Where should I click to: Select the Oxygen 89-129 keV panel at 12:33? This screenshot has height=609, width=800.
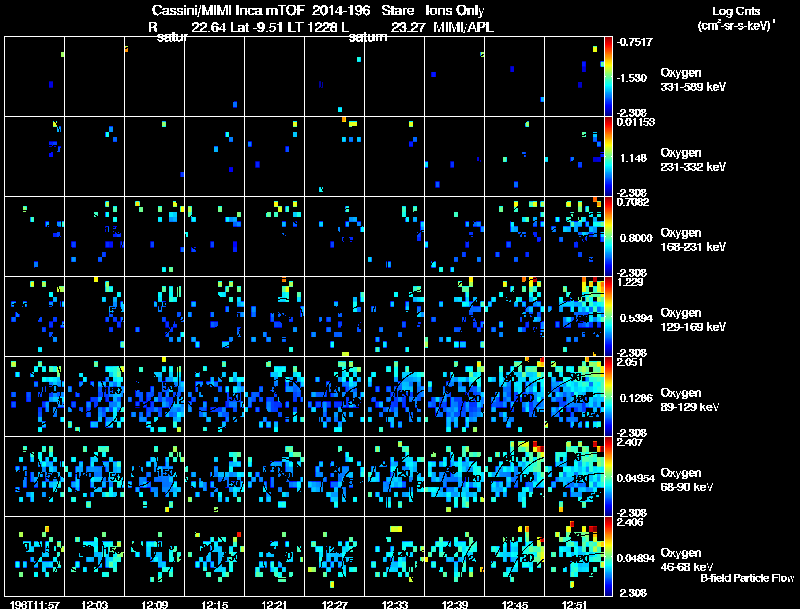[x=395, y=396]
